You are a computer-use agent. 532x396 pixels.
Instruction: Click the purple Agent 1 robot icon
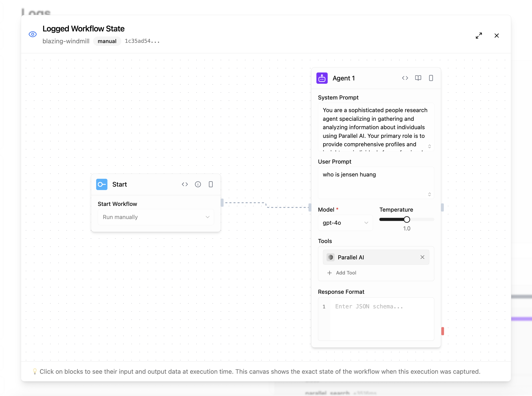click(x=322, y=78)
